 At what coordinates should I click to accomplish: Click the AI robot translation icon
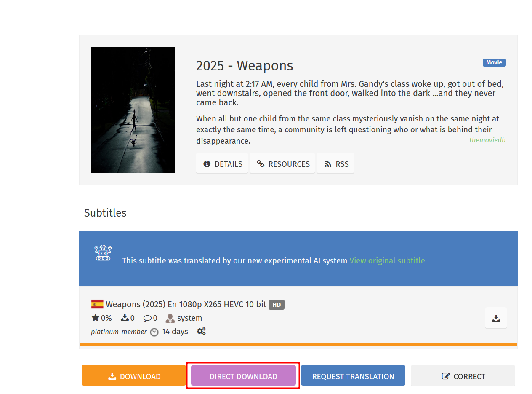103,253
